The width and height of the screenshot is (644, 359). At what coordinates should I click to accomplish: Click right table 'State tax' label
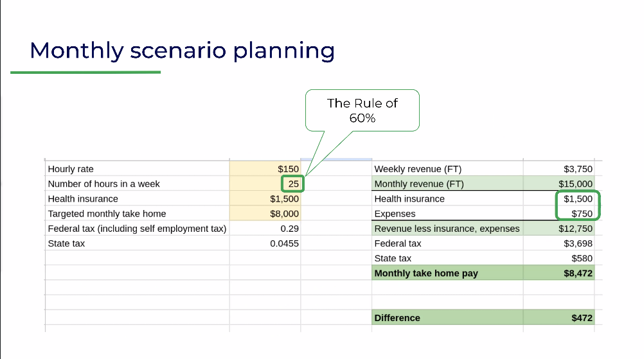pos(393,258)
